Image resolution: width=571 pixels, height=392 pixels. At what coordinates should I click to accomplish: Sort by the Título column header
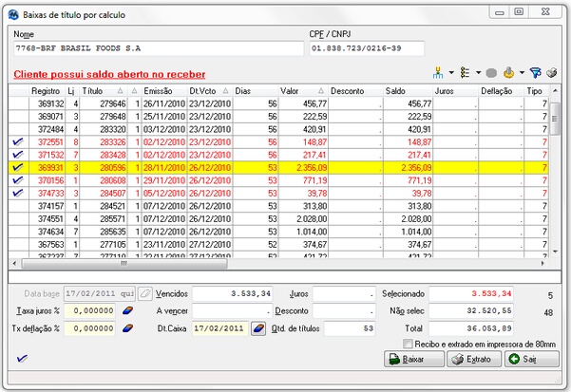103,91
